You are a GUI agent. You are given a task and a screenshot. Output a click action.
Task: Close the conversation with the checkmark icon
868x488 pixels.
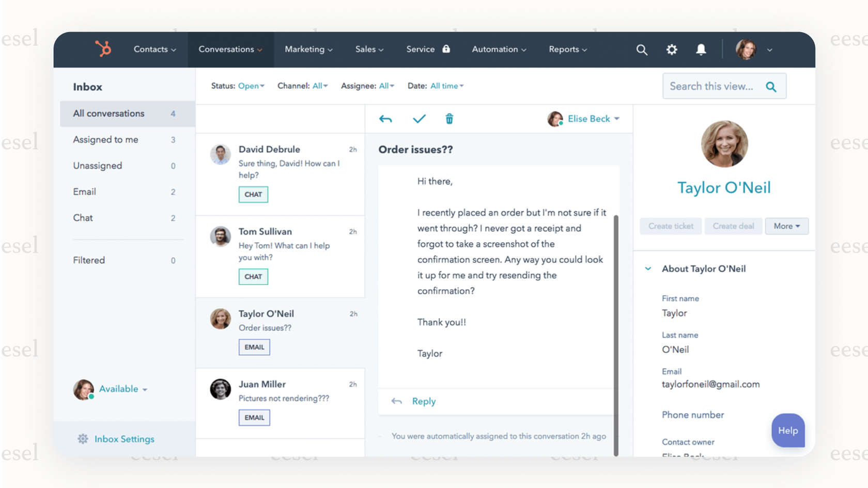pos(419,119)
